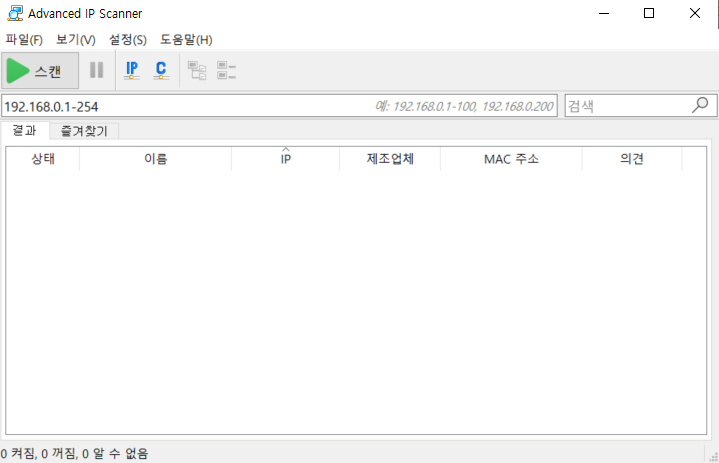Sort by the 상태 column header
Image resolution: width=719 pixels, height=463 pixels.
[x=43, y=159]
